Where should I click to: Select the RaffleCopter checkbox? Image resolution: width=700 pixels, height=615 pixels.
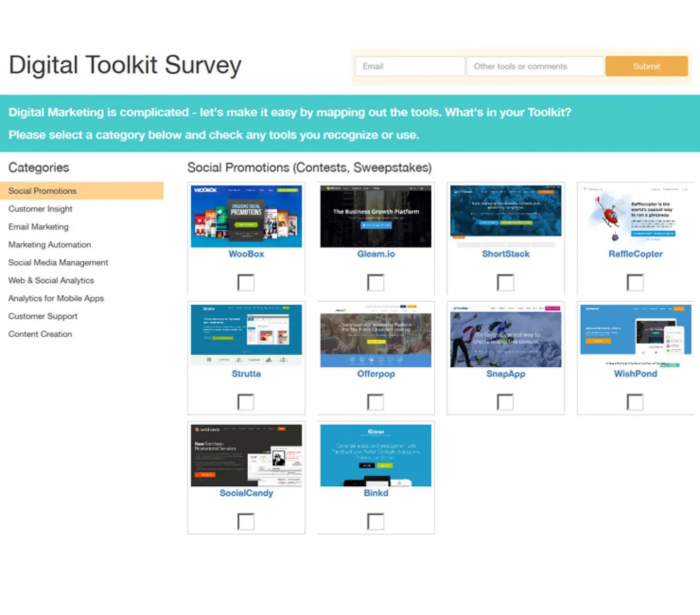(635, 283)
